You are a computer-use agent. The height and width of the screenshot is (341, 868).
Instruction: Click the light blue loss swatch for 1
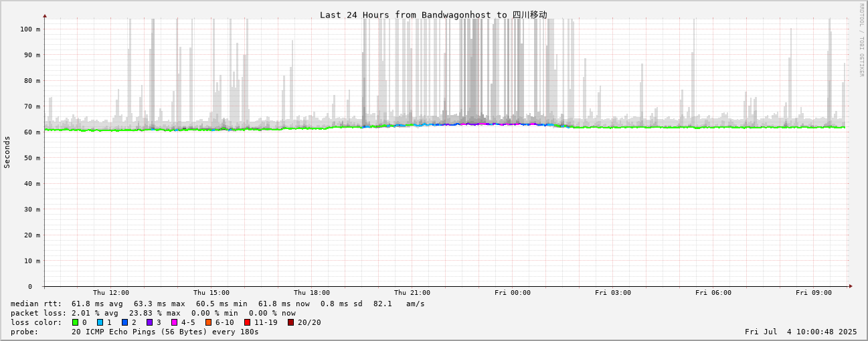pos(100,322)
